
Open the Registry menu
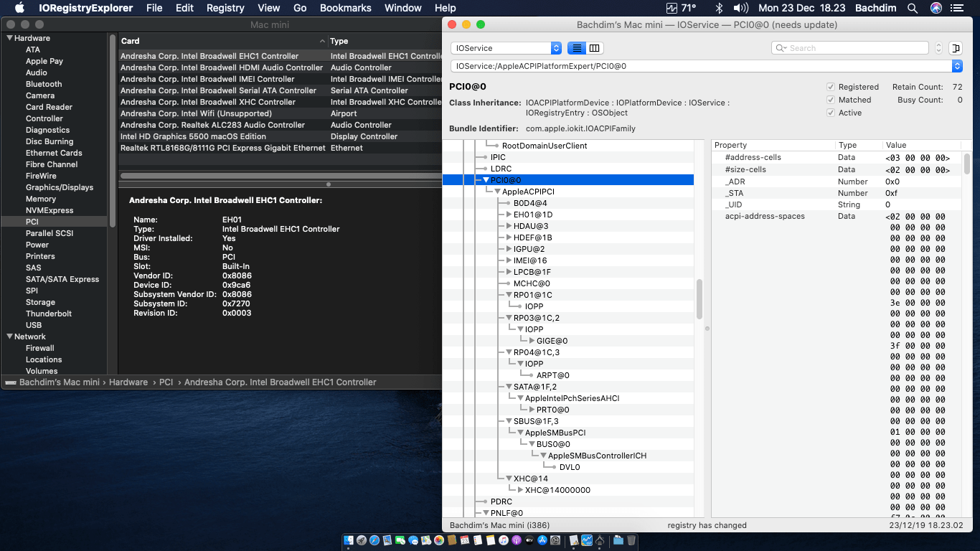click(225, 8)
